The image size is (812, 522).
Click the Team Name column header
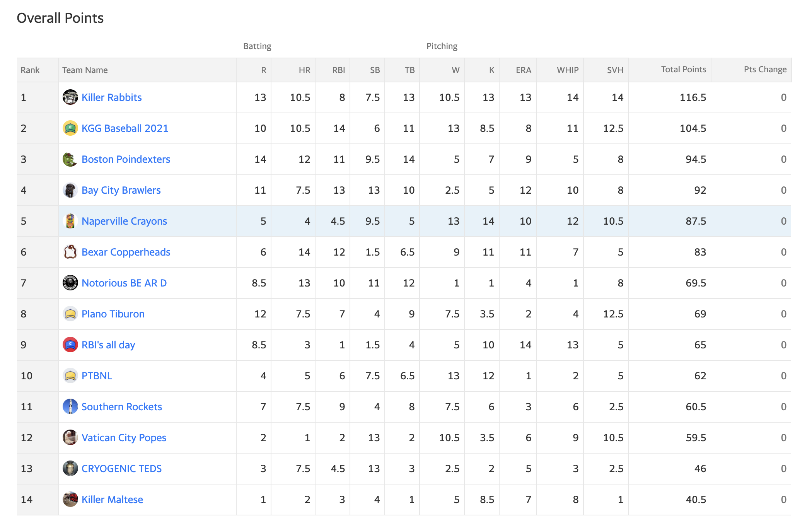click(x=85, y=70)
